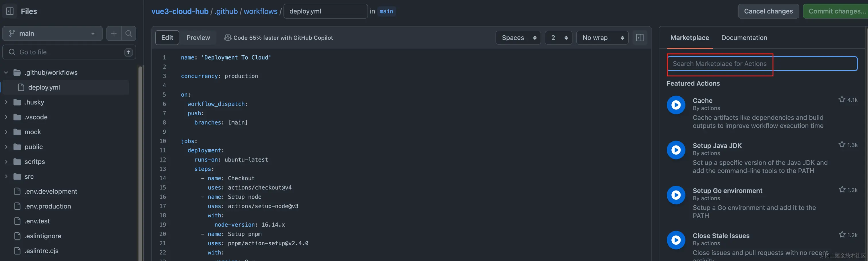Expand the src folder
The width and height of the screenshot is (868, 261).
point(6,176)
